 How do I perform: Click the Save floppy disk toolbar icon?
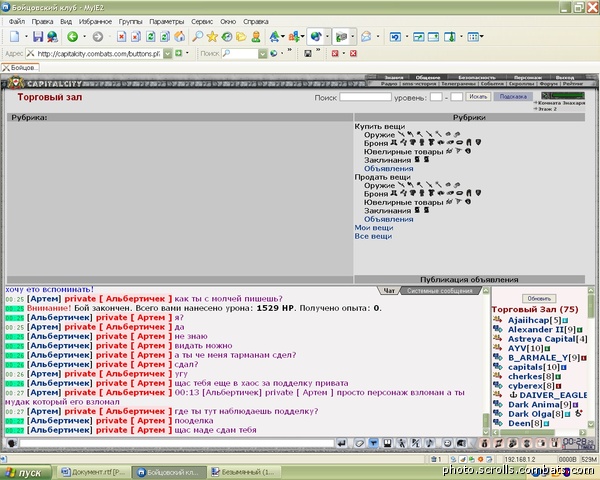click(x=38, y=37)
